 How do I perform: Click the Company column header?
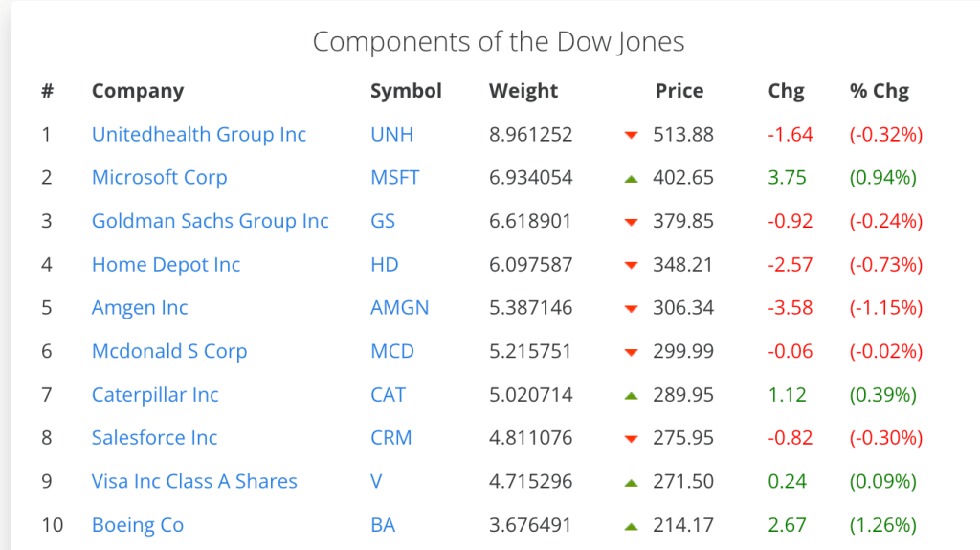(137, 91)
